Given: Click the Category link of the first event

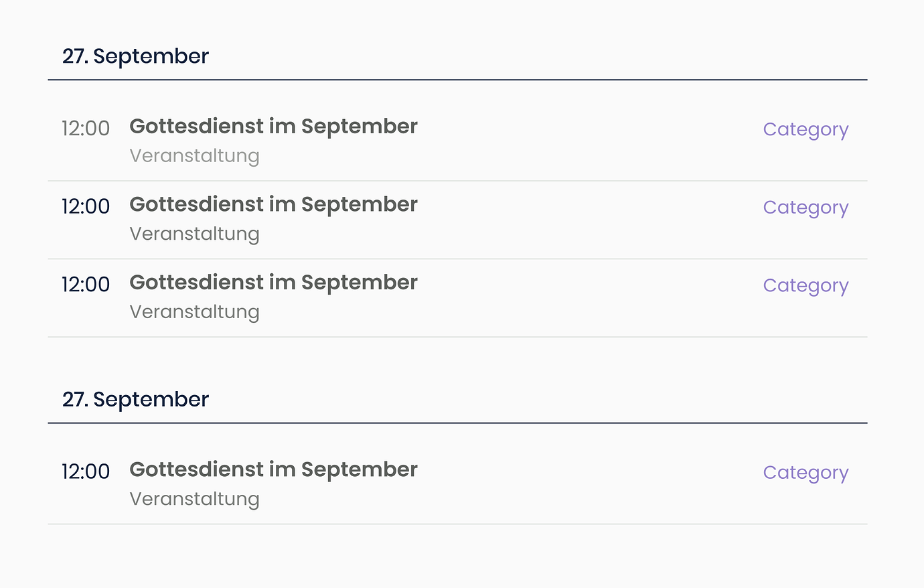Looking at the screenshot, I should click(x=805, y=129).
